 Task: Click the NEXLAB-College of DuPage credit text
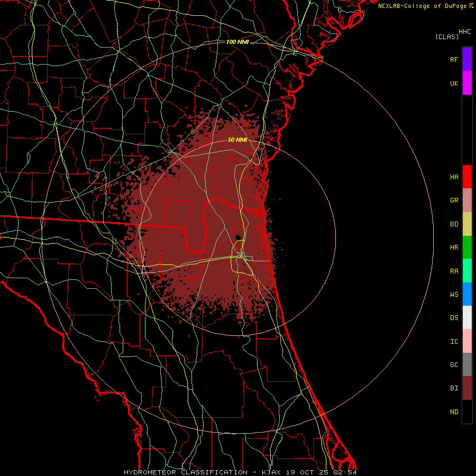pyautogui.click(x=422, y=6)
